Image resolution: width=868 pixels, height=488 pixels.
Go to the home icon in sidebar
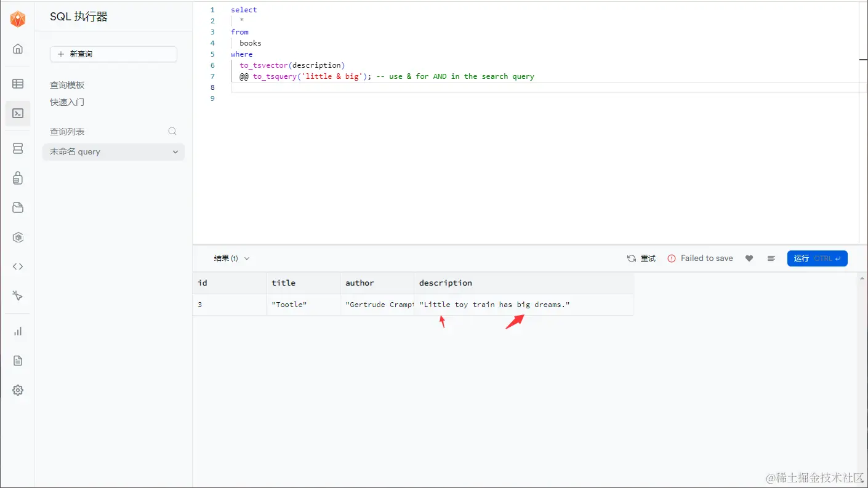click(18, 49)
